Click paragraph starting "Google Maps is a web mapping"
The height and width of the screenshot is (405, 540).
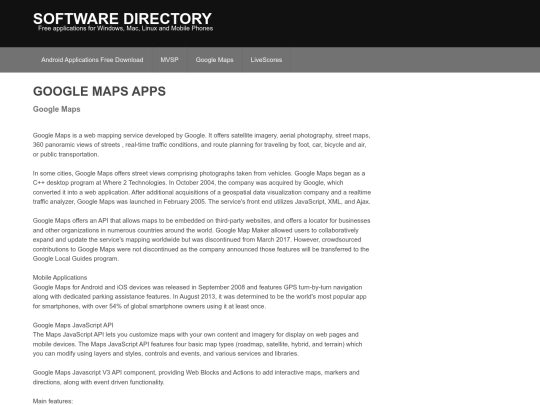point(201,145)
